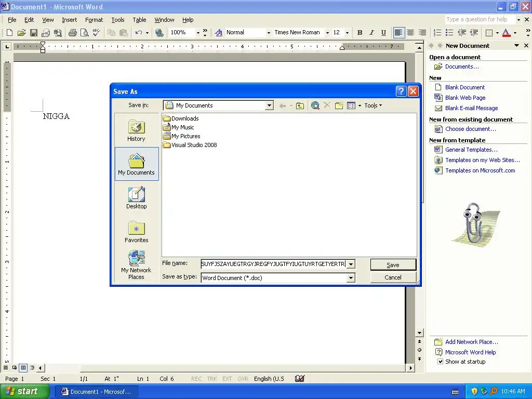The width and height of the screenshot is (532, 399).
Task: Select the Visual Studio 2008 folder
Action: click(190, 145)
